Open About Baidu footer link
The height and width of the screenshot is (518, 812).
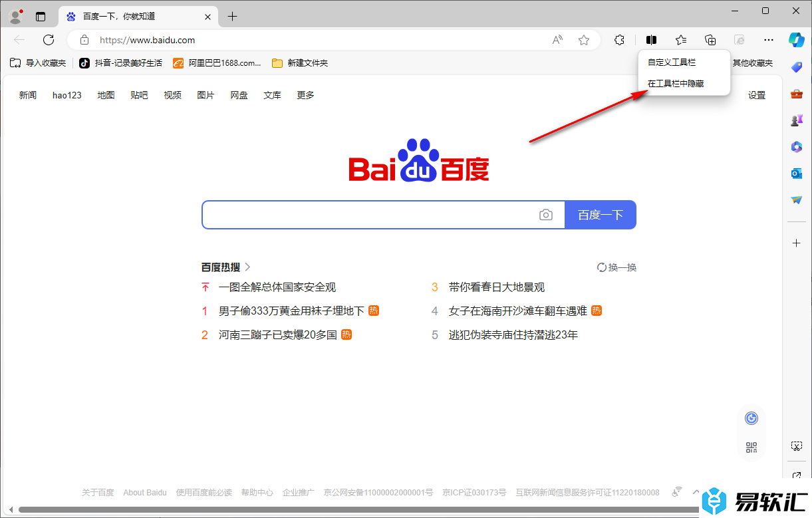[x=145, y=493]
